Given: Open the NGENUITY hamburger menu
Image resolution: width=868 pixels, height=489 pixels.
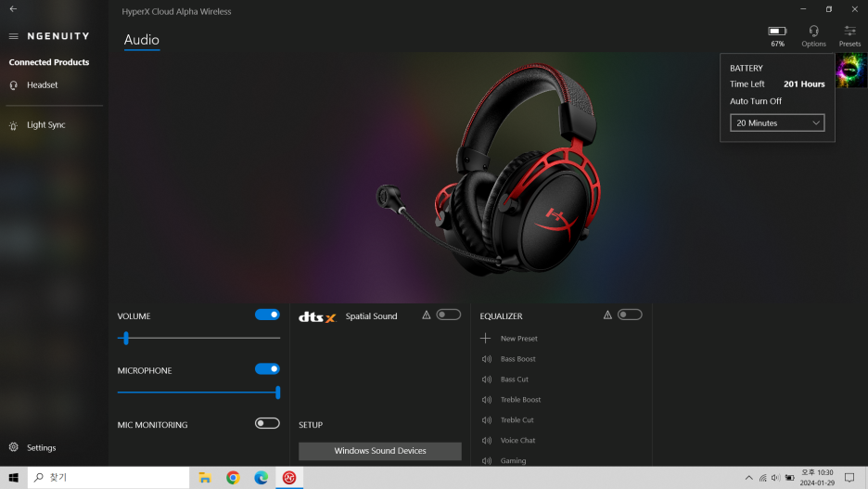Looking at the screenshot, I should pyautogui.click(x=13, y=36).
